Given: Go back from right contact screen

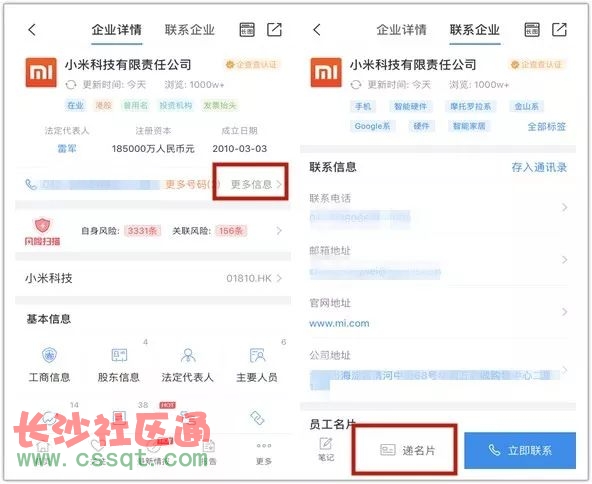Looking at the screenshot, I should [317, 30].
